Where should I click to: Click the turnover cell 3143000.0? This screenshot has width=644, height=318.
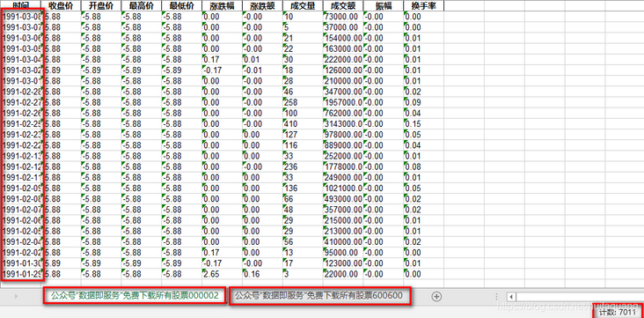coord(342,123)
